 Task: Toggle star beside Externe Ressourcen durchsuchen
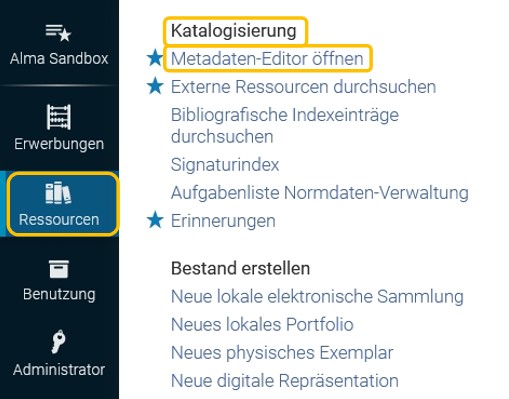click(155, 86)
